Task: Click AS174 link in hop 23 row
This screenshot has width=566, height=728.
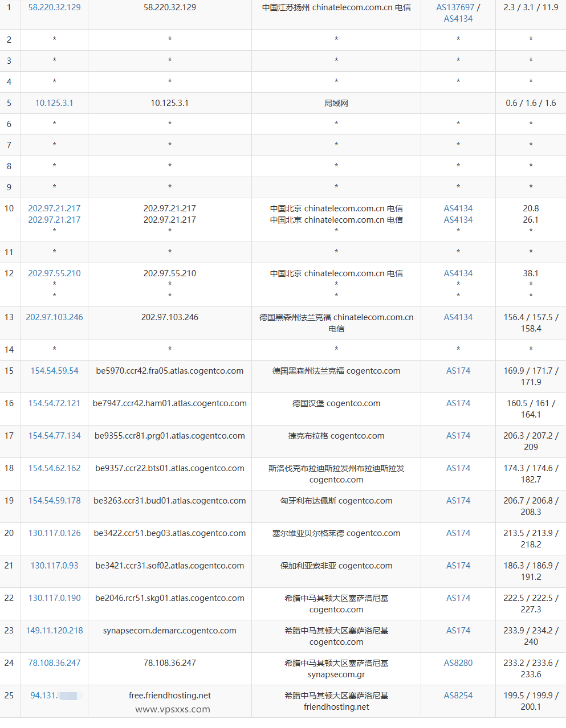Action: coord(458,631)
